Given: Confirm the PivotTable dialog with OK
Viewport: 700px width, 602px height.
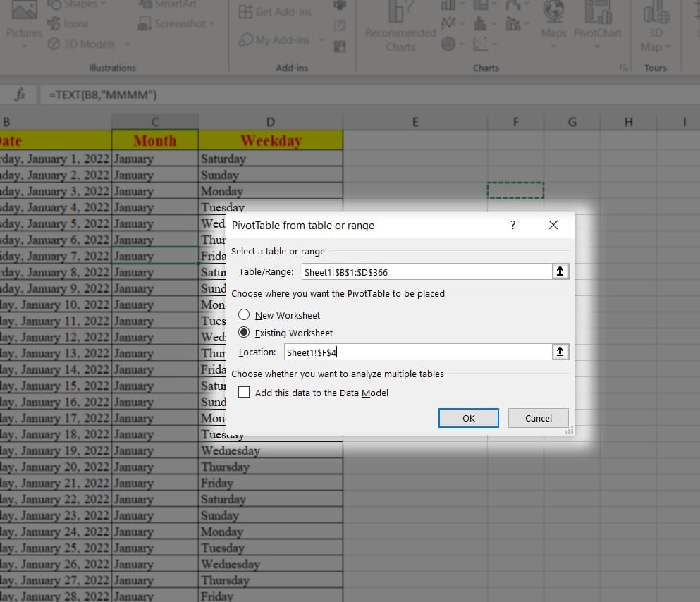Looking at the screenshot, I should (468, 418).
